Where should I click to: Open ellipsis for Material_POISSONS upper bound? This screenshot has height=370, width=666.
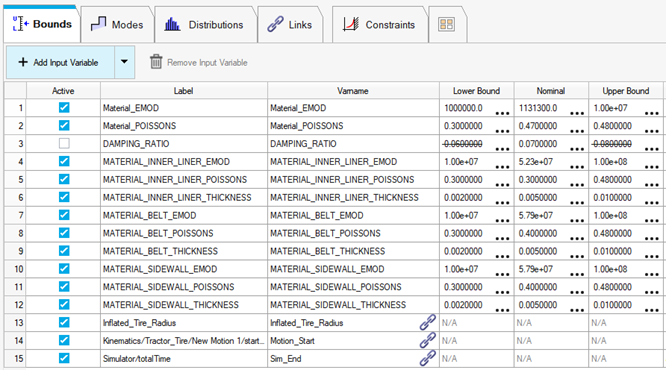tap(652, 131)
